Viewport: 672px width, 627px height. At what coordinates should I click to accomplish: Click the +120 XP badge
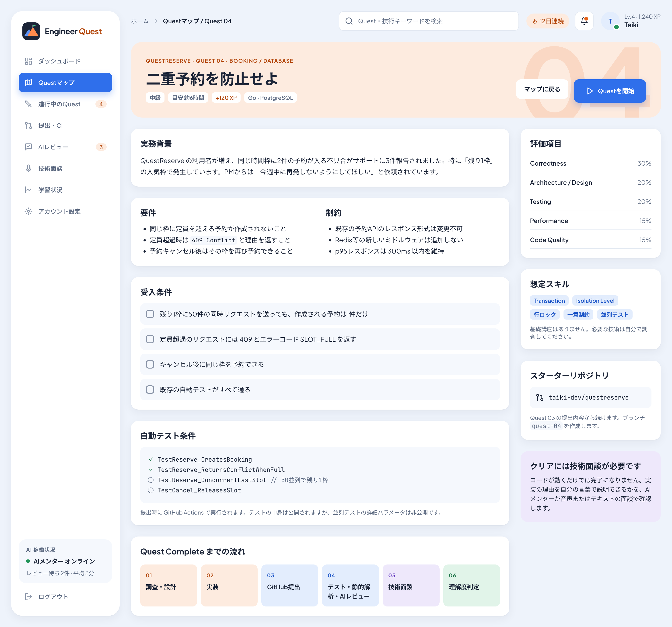[x=226, y=98]
